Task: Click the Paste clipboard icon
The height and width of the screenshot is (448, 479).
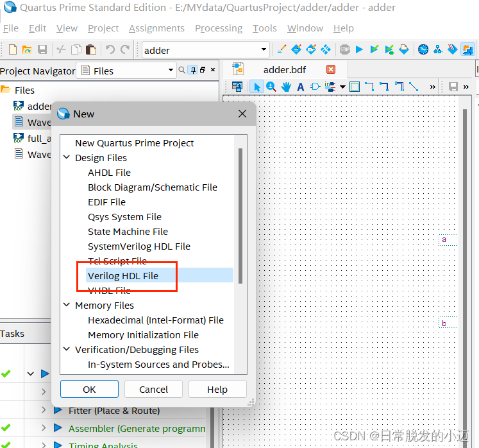Action: pos(91,49)
